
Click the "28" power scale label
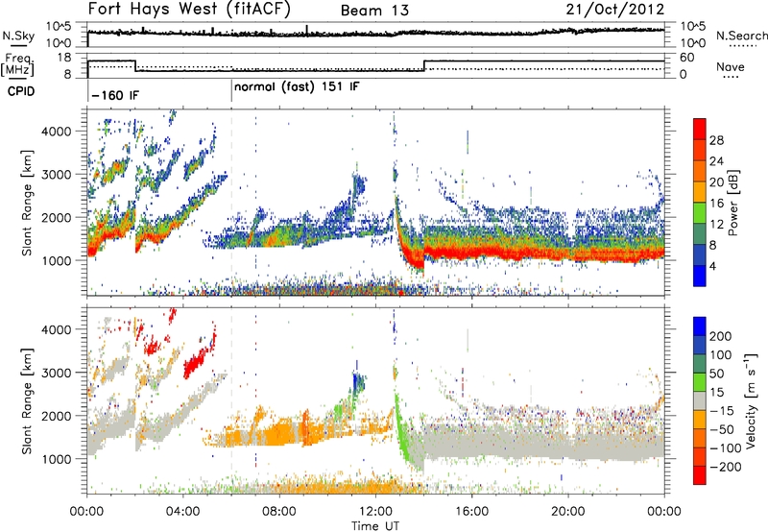(716, 140)
